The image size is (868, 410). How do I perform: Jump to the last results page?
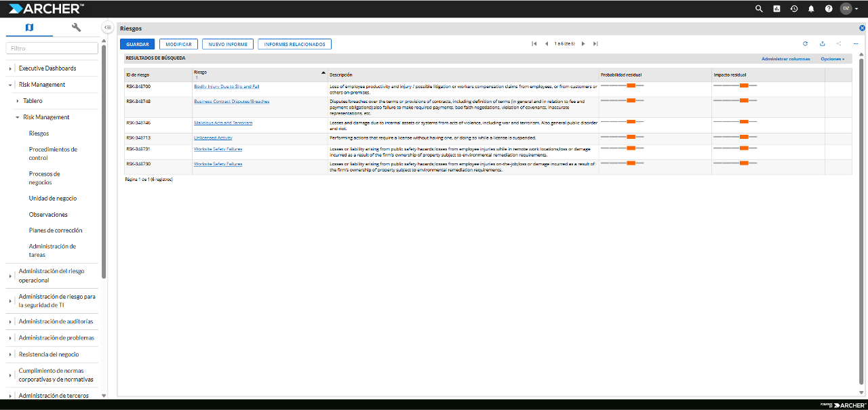pyautogui.click(x=595, y=44)
